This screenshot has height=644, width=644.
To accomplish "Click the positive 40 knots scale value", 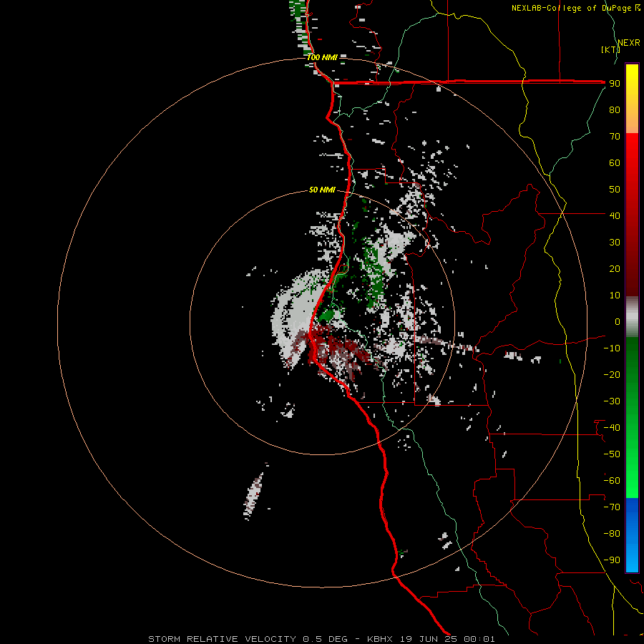I will (x=615, y=215).
